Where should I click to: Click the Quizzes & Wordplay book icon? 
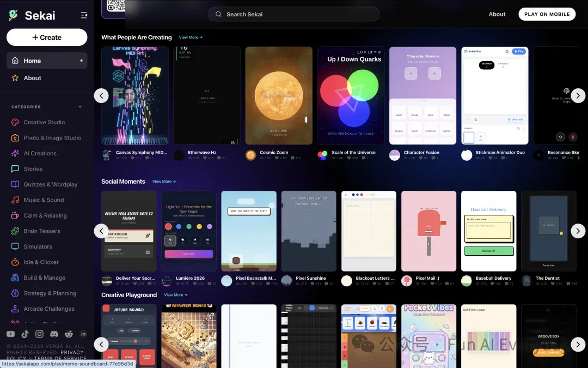click(15, 184)
